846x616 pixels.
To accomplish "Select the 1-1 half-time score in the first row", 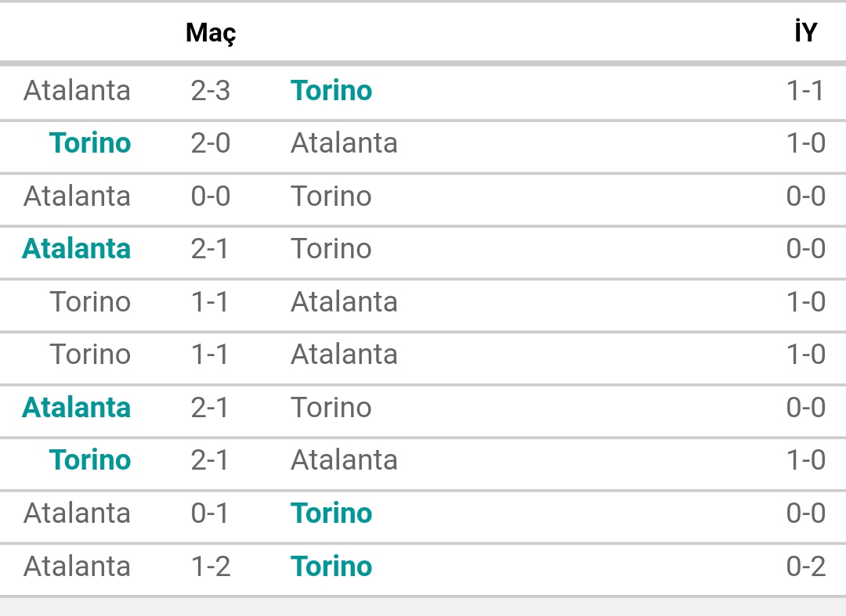I will click(x=805, y=91).
